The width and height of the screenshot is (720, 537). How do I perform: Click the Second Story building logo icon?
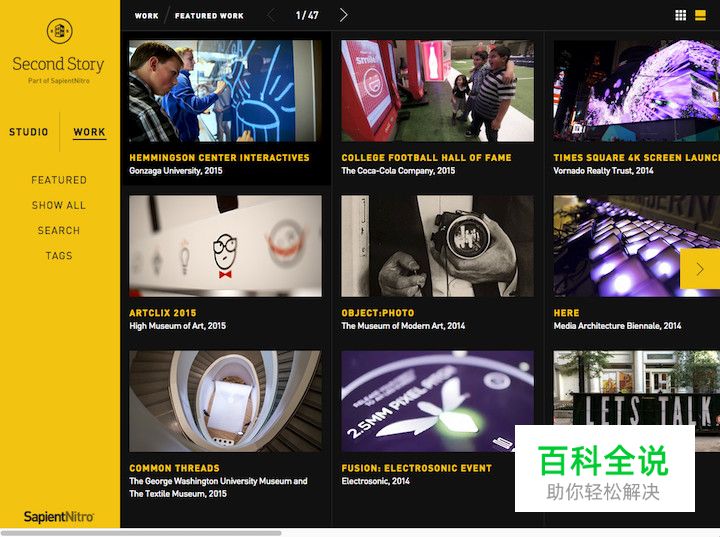(60, 31)
